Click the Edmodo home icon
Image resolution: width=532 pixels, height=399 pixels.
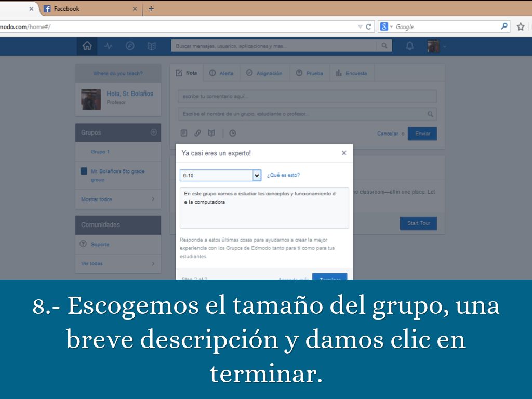[87, 46]
